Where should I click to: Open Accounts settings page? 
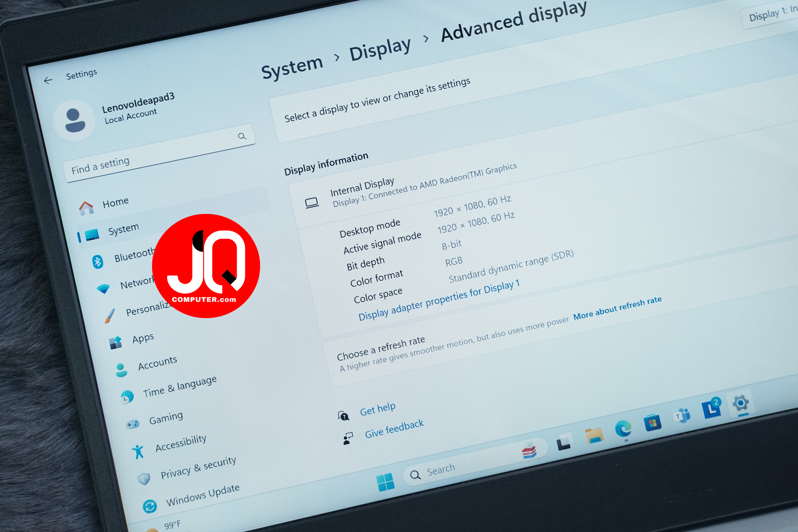coord(157,363)
